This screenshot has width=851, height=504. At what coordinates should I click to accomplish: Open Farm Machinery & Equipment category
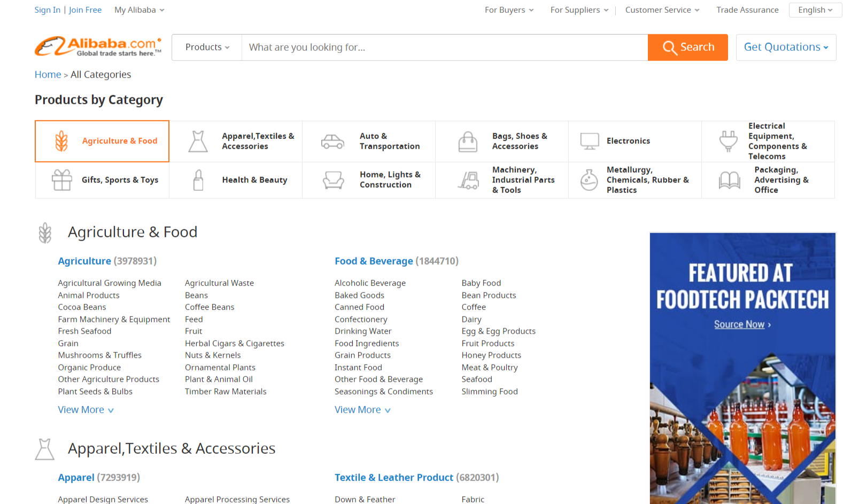114,320
